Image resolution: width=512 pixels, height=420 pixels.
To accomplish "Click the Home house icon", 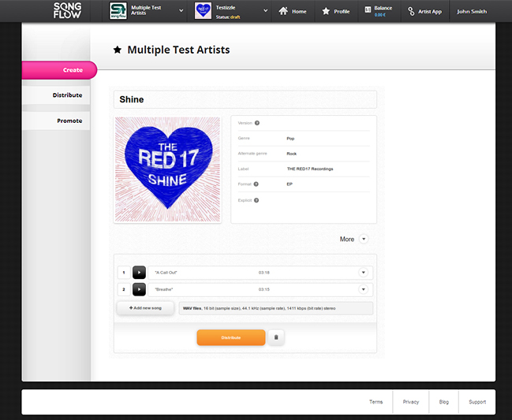I will pos(283,11).
